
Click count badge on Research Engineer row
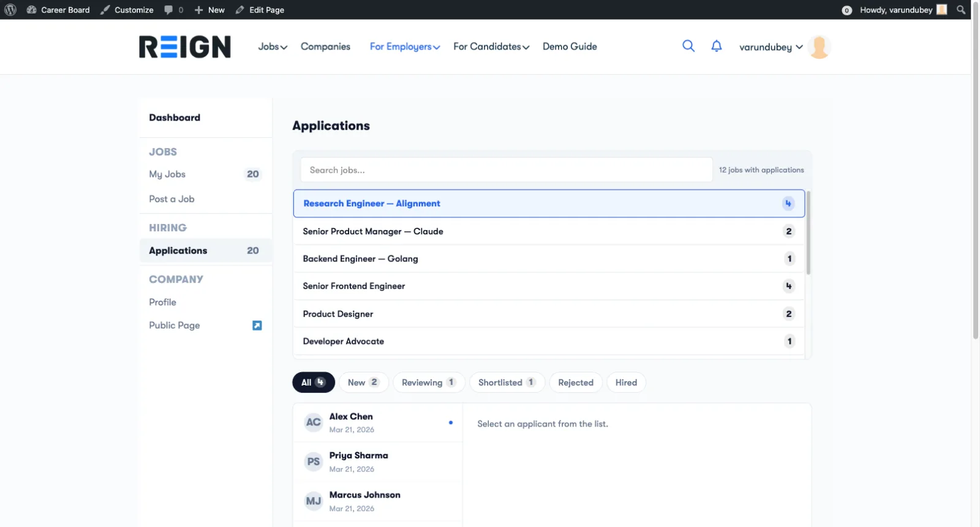(788, 204)
